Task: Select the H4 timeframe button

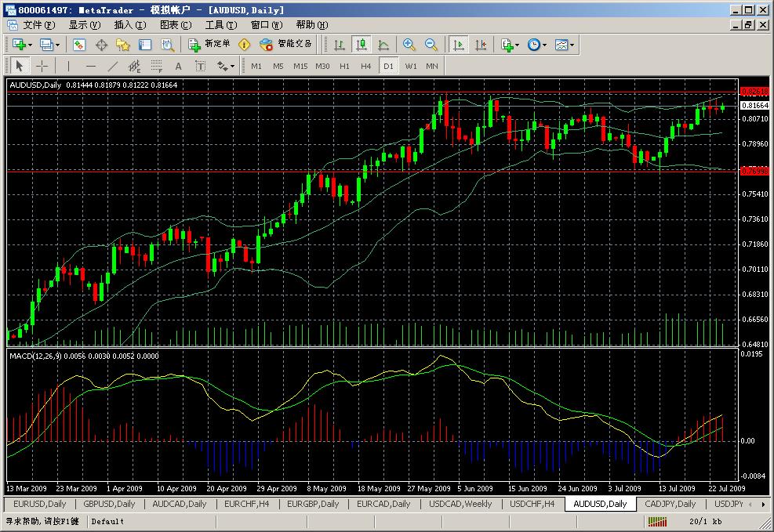Action: (365, 66)
